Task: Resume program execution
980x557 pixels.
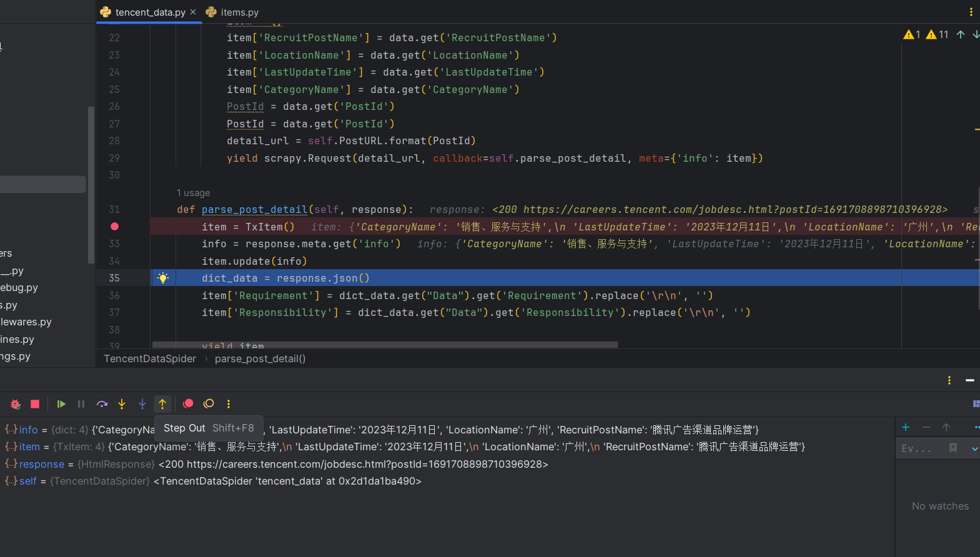Action: click(61, 404)
